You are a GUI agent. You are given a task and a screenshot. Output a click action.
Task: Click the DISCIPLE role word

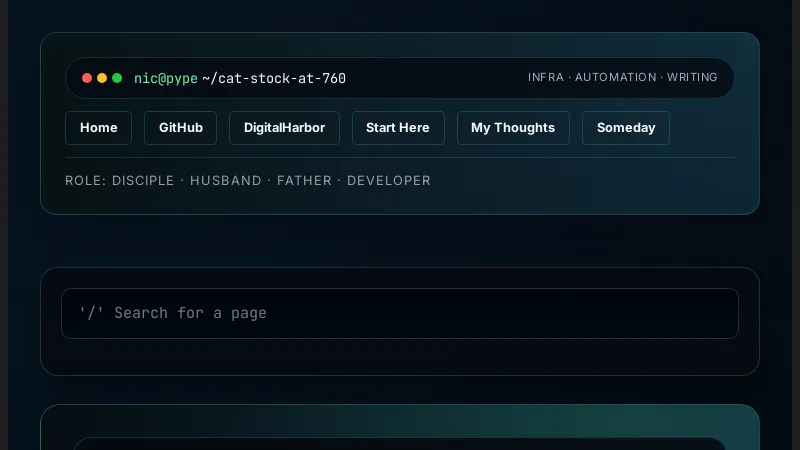click(x=146, y=181)
